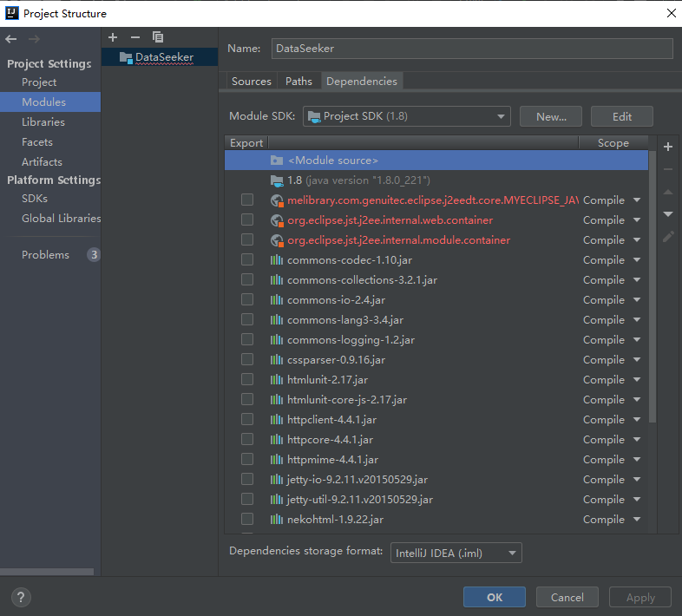Tick export checkbox for commons-lang3-3.4.jar
682x616 pixels.
(247, 320)
